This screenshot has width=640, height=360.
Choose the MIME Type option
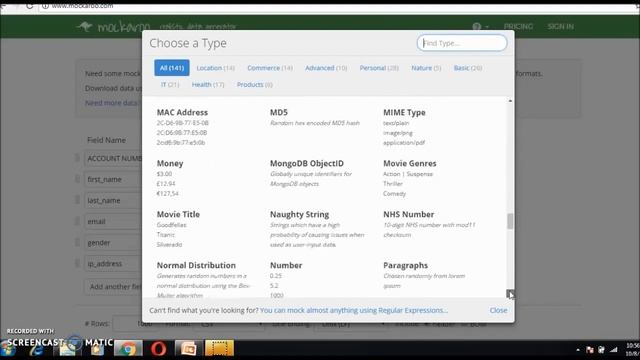(x=404, y=112)
